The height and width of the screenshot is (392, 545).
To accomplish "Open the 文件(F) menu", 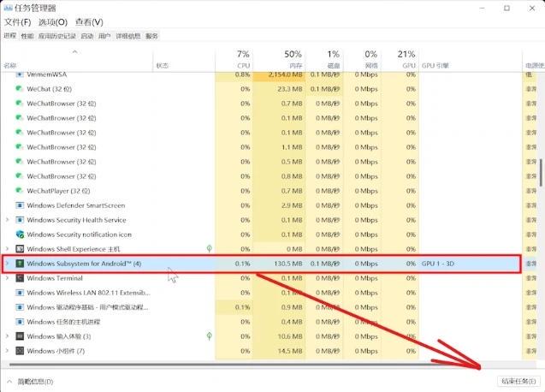I will pyautogui.click(x=18, y=22).
